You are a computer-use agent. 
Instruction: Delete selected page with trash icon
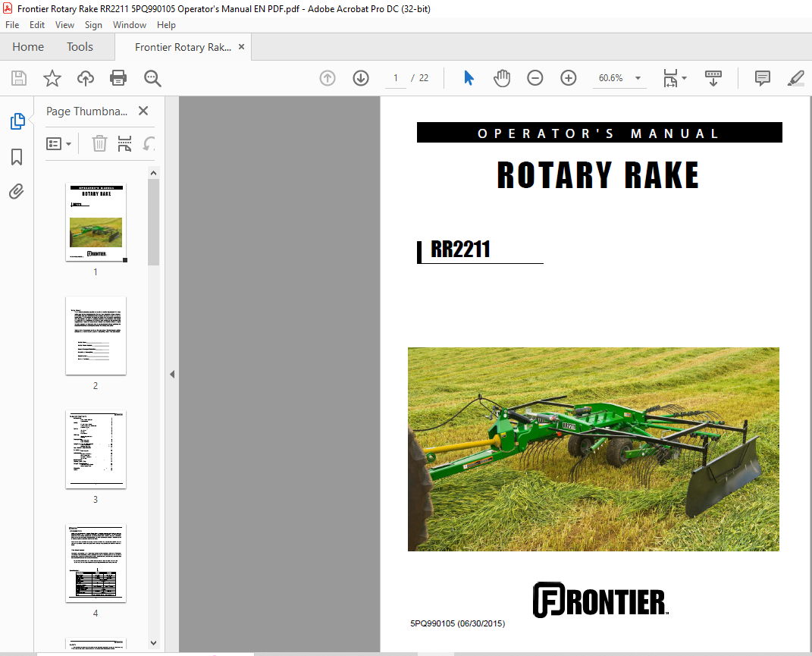pyautogui.click(x=99, y=143)
